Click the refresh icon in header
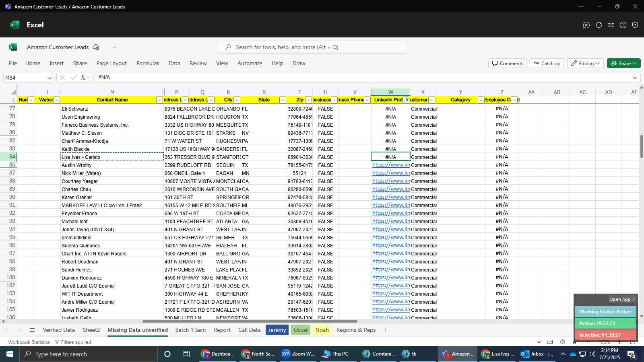 point(599,25)
